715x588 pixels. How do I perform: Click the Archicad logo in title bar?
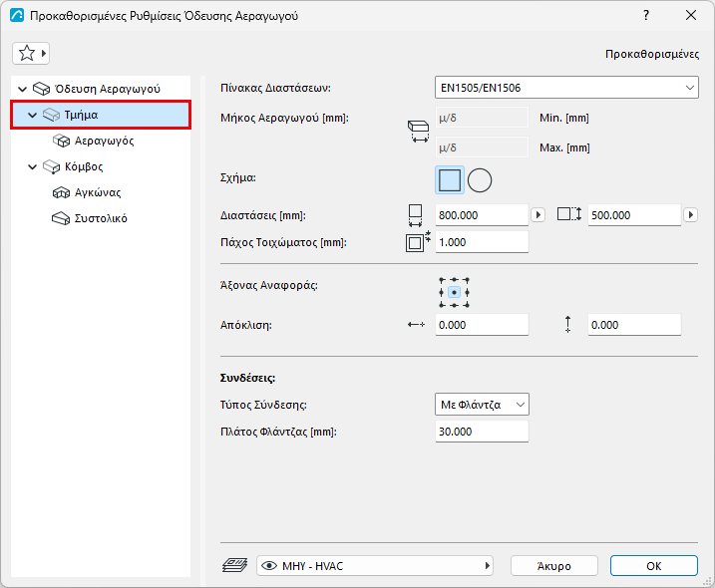17,16
